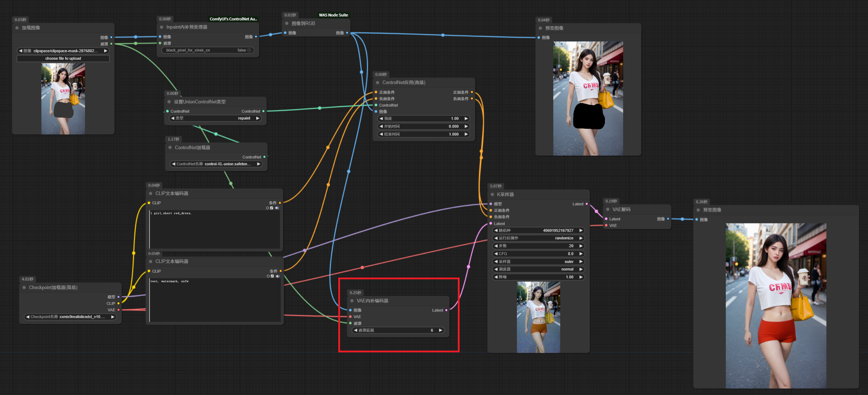The image size is (868, 395).
Task: Toggle checkbox in positive prompt CLIP encoder
Action: click(x=272, y=208)
